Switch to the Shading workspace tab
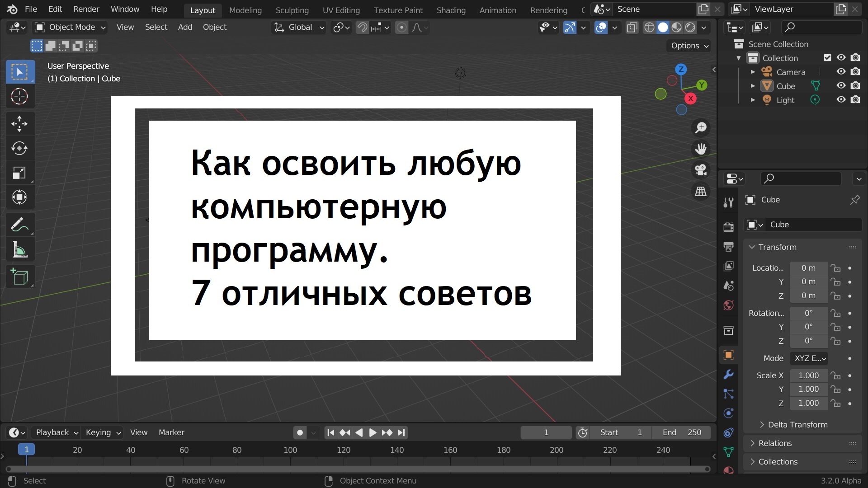The height and width of the screenshot is (488, 868). tap(451, 10)
